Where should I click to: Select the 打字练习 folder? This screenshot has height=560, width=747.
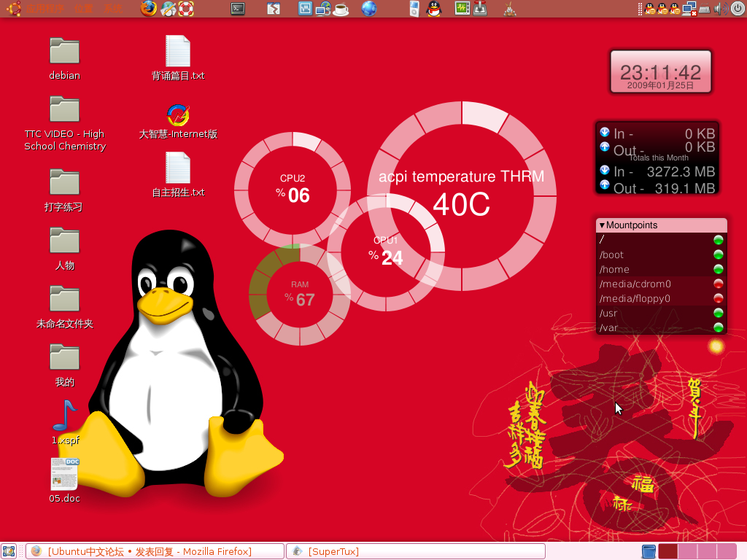click(64, 190)
